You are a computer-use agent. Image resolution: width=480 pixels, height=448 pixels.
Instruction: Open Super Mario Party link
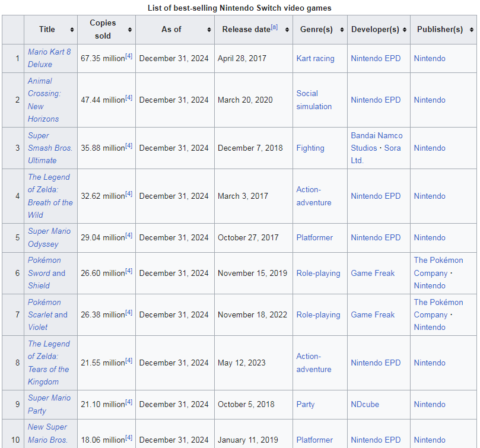coord(49,404)
